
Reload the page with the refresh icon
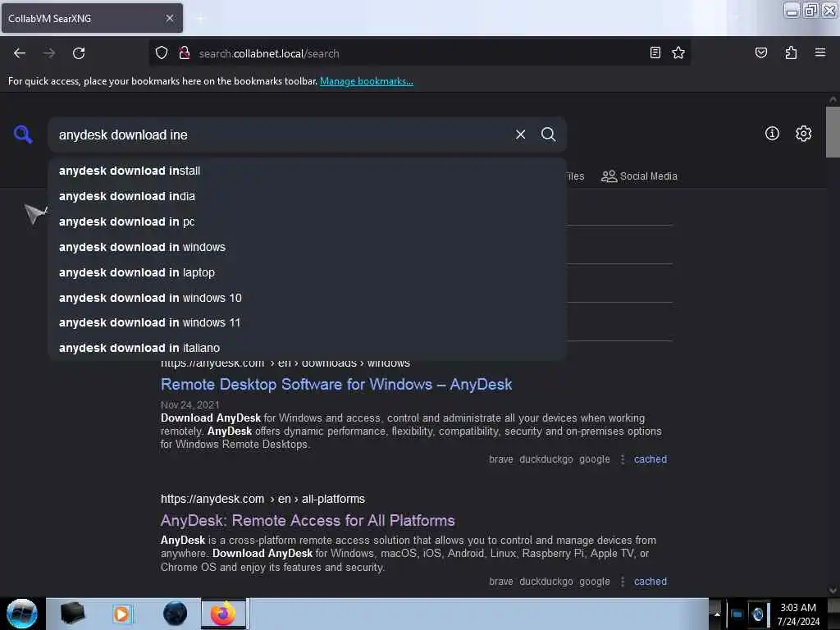pyautogui.click(x=79, y=53)
